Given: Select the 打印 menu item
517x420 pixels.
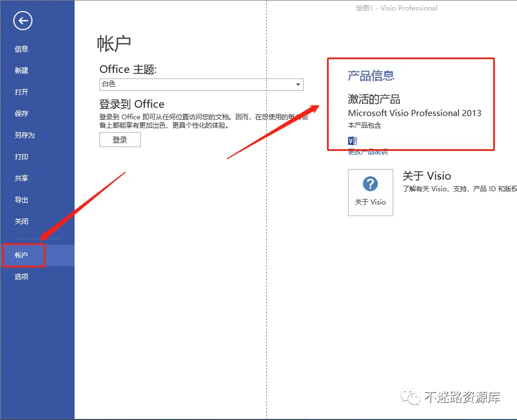Looking at the screenshot, I should (22, 157).
